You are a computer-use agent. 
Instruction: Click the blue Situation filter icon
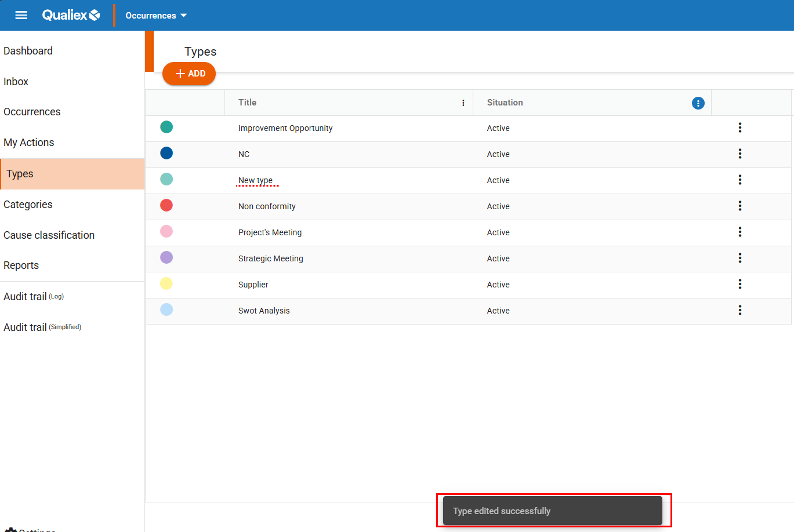point(698,103)
